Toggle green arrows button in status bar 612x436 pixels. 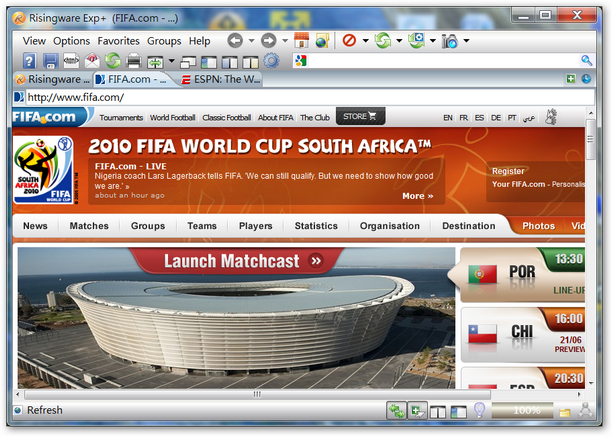(397, 411)
